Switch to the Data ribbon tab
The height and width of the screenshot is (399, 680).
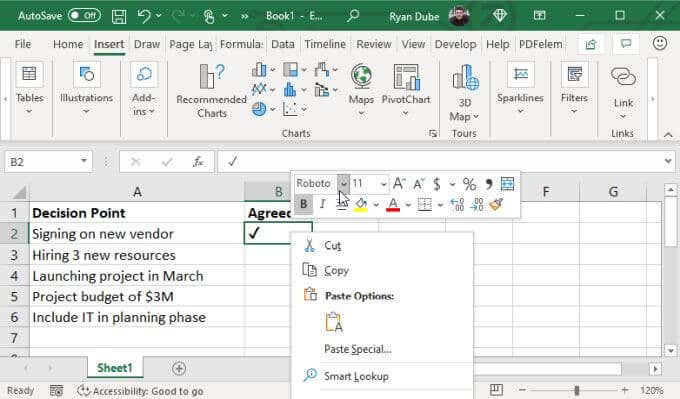click(283, 44)
